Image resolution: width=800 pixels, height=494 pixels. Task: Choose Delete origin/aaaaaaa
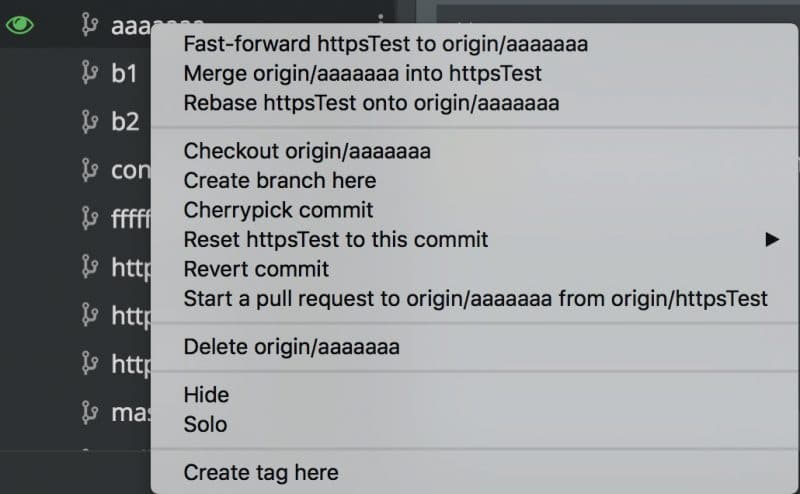(291, 347)
